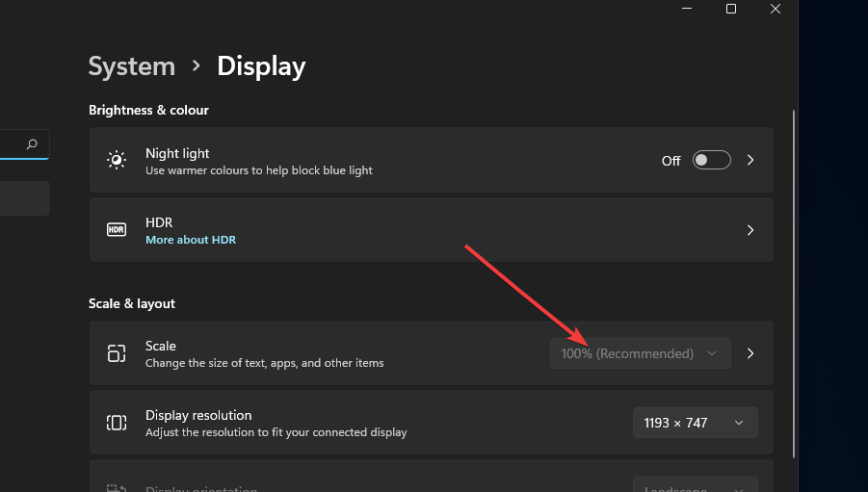Expand HDR settings with its right chevron
The image size is (868, 492).
pos(750,230)
